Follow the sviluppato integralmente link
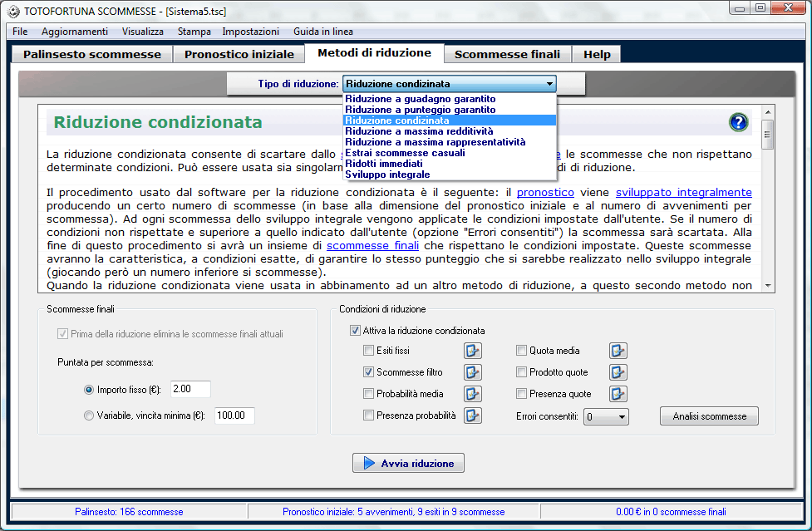Image resolution: width=812 pixels, height=531 pixels. click(683, 192)
